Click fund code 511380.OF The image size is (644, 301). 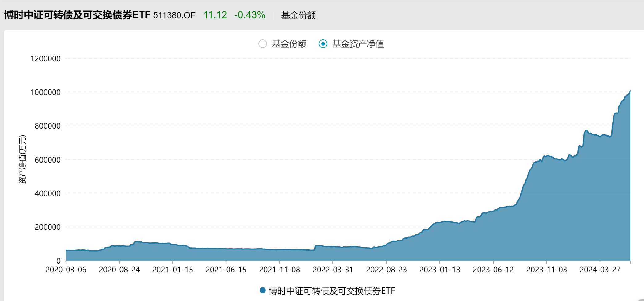tap(174, 15)
